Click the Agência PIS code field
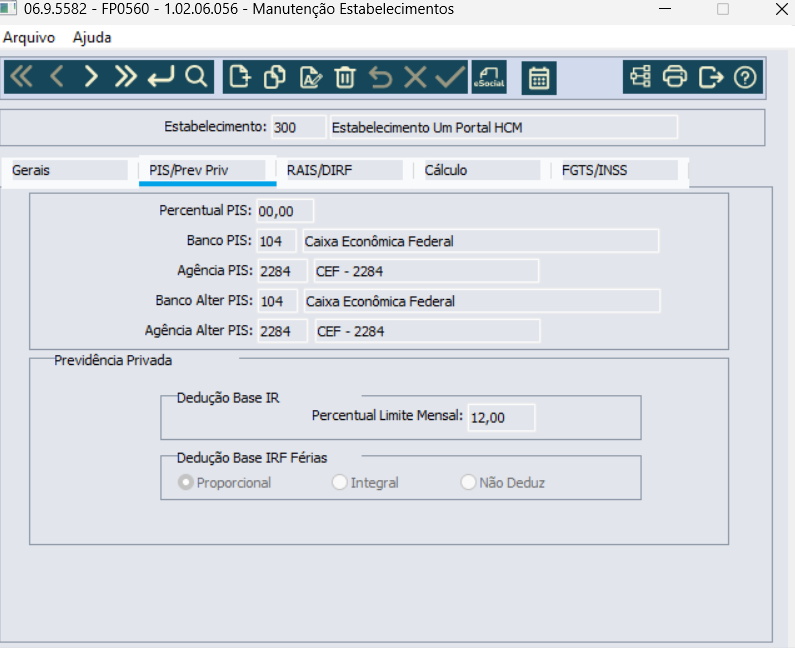 pyautogui.click(x=282, y=271)
